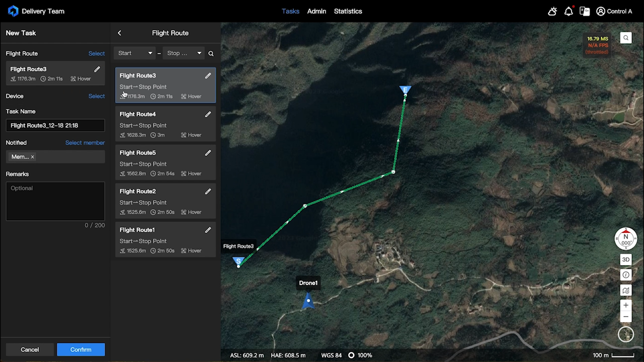Image resolution: width=644 pixels, height=362 pixels.
Task: Toggle the 3D map view
Action: click(x=626, y=260)
